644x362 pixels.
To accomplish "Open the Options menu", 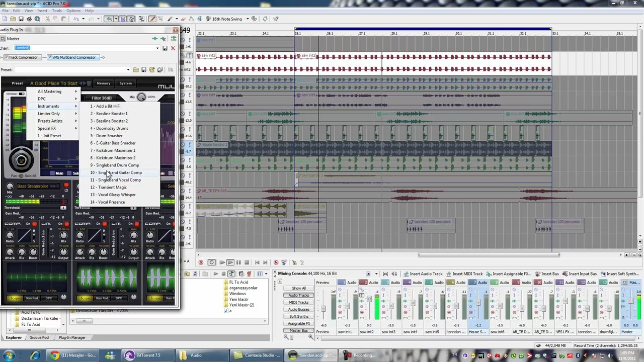I will pyautogui.click(x=73, y=11).
